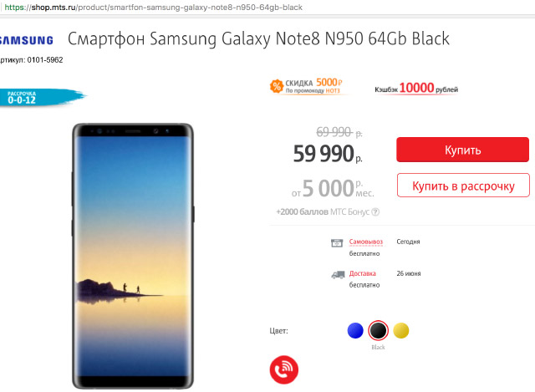The image size is (535, 392).
Task: Click the orange percent discount badge icon
Action: (277, 86)
